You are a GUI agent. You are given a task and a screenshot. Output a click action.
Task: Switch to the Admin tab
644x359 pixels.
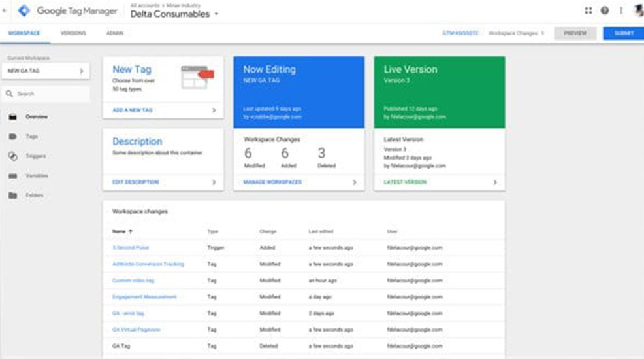pos(114,33)
